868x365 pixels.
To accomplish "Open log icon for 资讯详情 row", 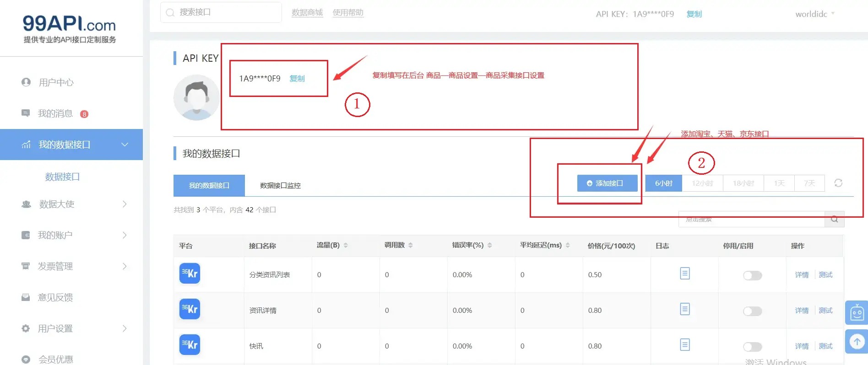I will pyautogui.click(x=684, y=309).
